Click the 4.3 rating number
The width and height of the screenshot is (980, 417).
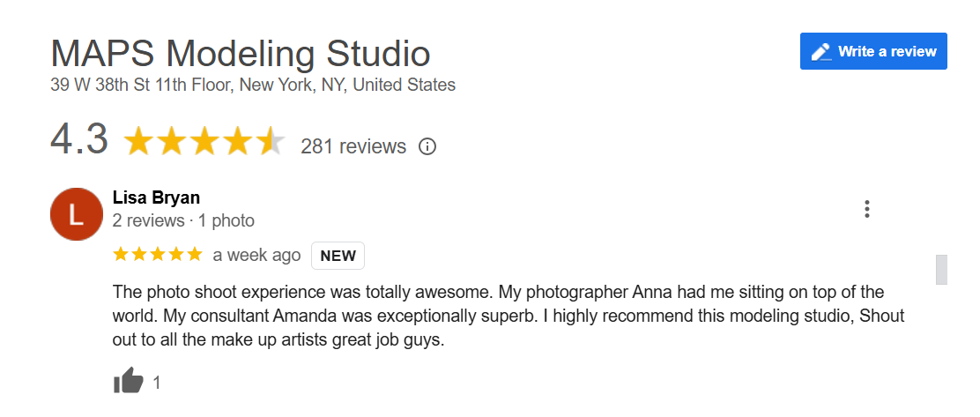coord(78,138)
